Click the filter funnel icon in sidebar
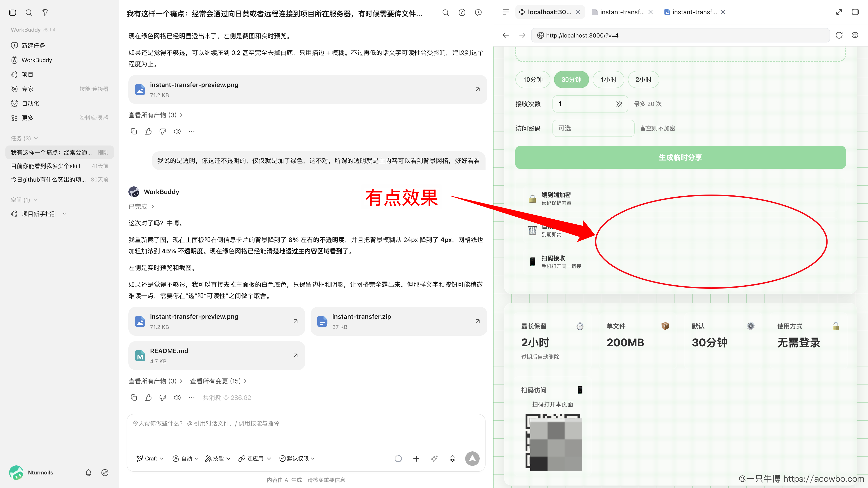This screenshot has height=488, width=868. [45, 12]
